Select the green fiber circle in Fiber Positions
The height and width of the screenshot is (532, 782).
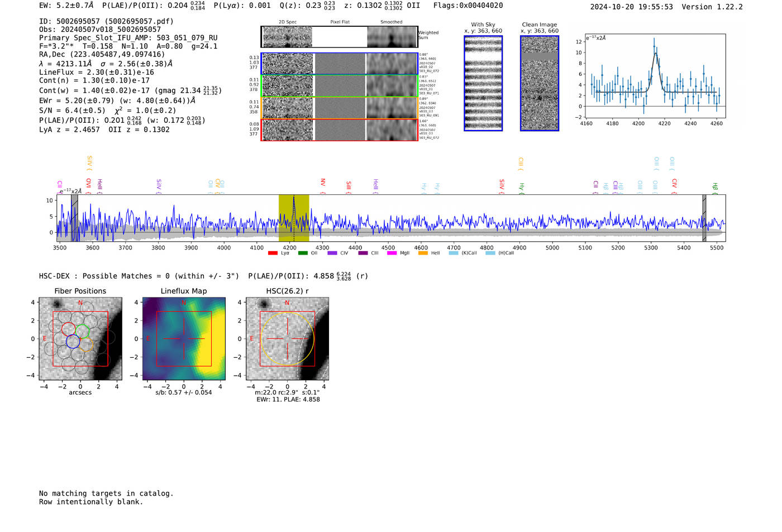tap(83, 332)
